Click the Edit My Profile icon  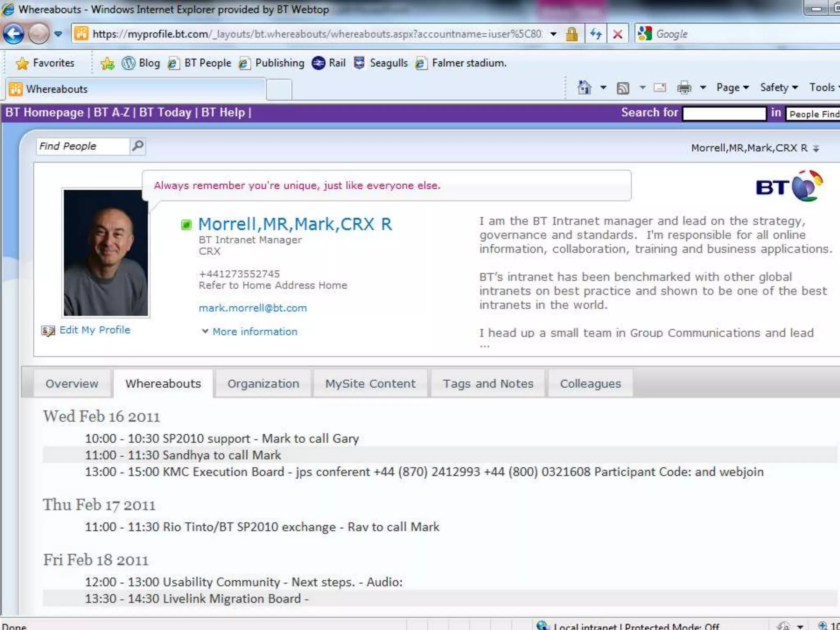pyautogui.click(x=48, y=331)
